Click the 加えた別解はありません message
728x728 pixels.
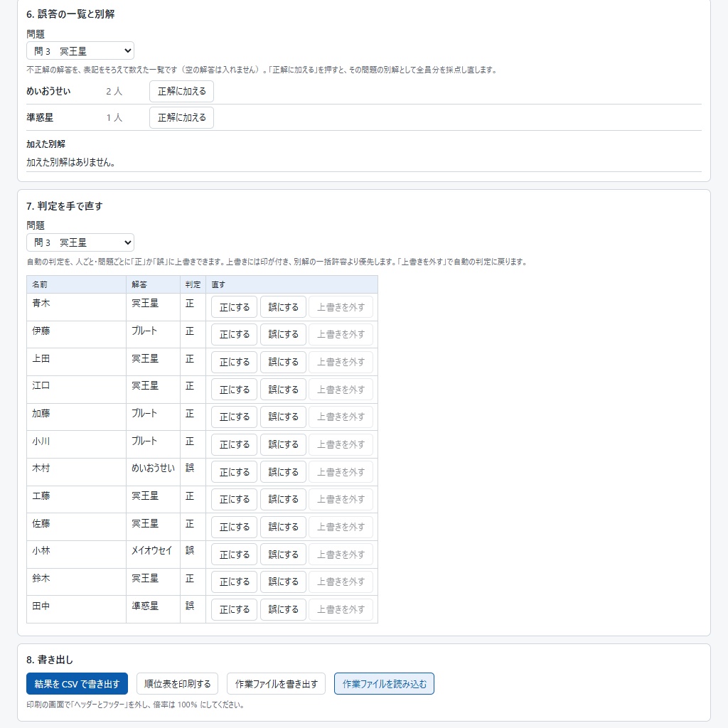tap(70, 162)
